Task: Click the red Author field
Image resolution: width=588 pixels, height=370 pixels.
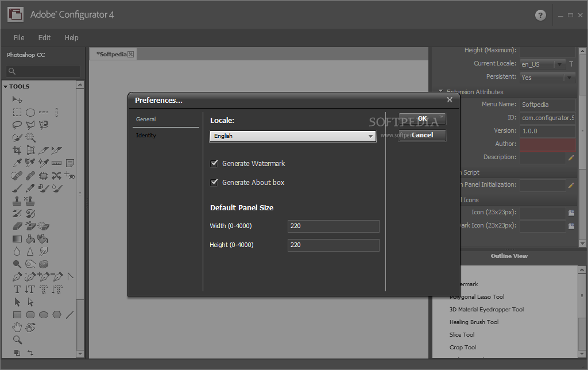Action: (x=547, y=144)
